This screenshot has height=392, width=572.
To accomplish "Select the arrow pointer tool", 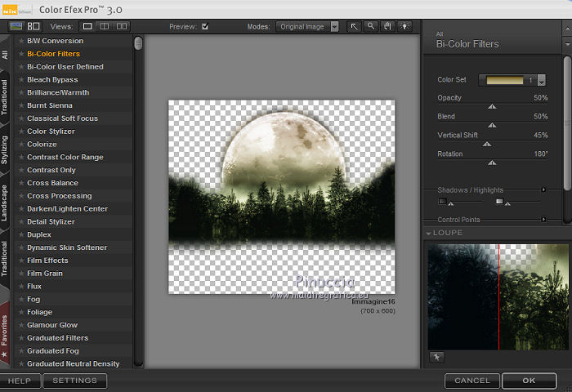I will [x=355, y=26].
